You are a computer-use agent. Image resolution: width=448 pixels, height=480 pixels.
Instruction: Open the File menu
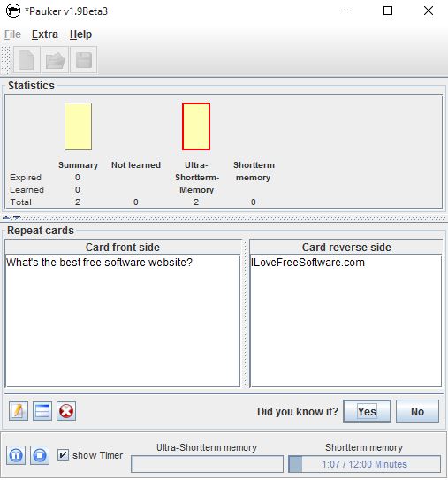coord(12,34)
